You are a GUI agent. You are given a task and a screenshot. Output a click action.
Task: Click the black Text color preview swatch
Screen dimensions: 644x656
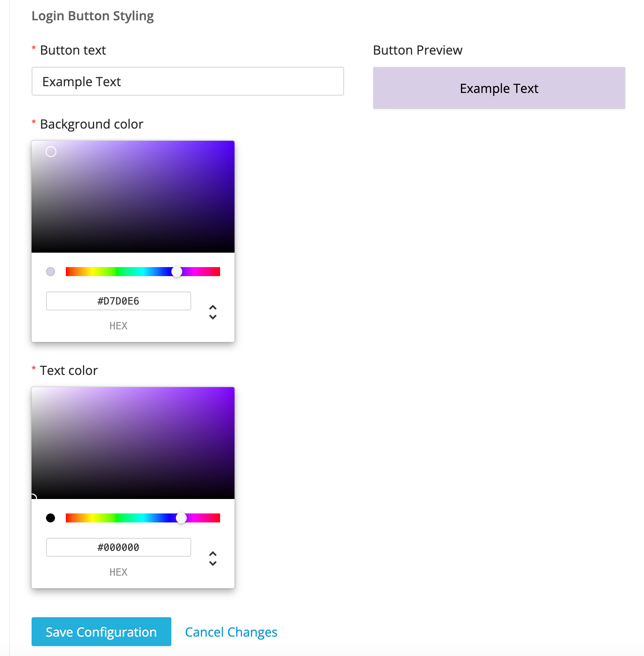click(51, 518)
